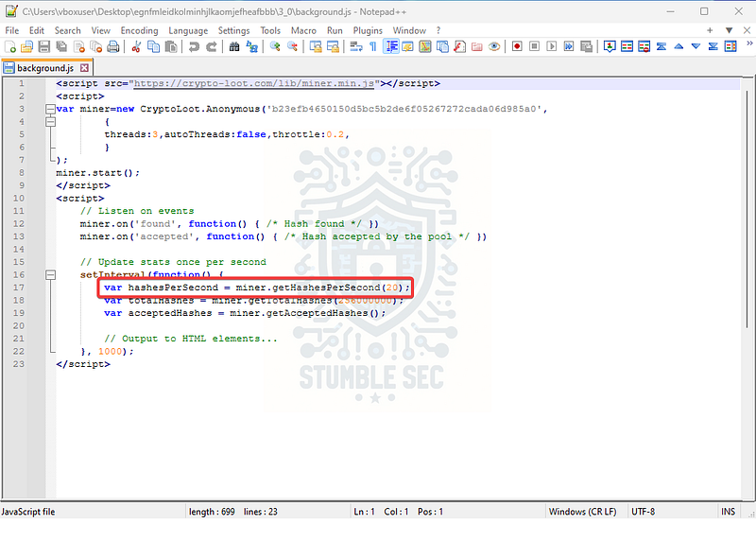Open the File menu
756x541 pixels.
tap(12, 30)
